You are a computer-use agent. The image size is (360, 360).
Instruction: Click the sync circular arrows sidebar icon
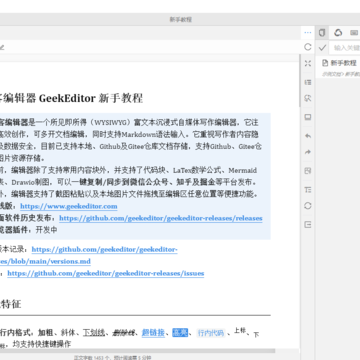308,206
